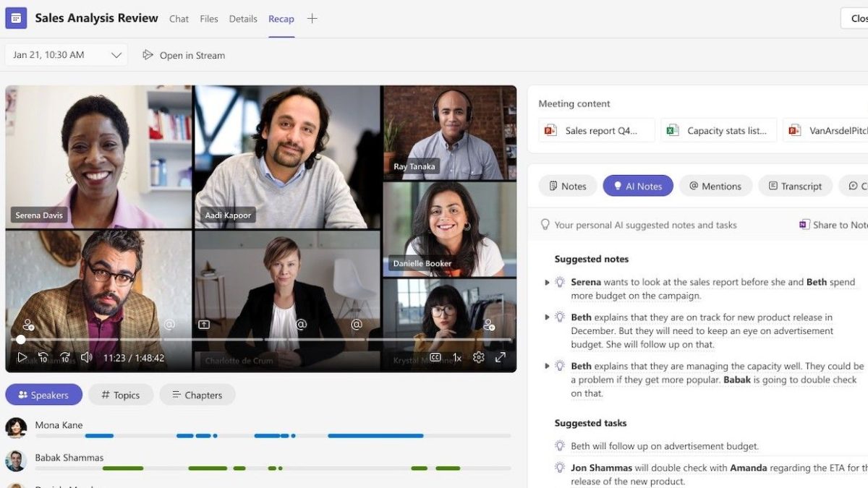Click Mona Kane's longest speaking segment

pyautogui.click(x=375, y=436)
